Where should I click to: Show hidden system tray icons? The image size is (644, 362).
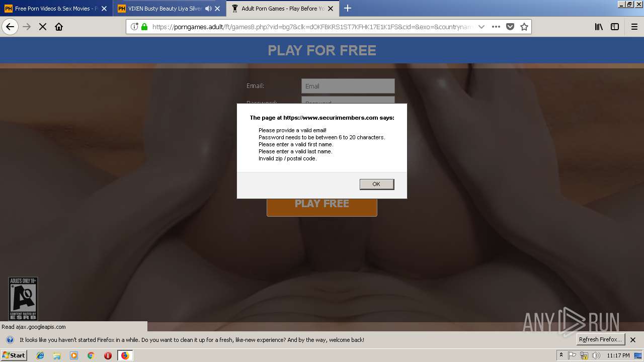[561, 355]
